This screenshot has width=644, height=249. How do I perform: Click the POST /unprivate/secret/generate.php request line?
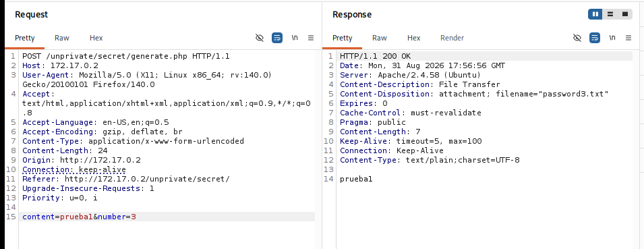pyautogui.click(x=125, y=56)
